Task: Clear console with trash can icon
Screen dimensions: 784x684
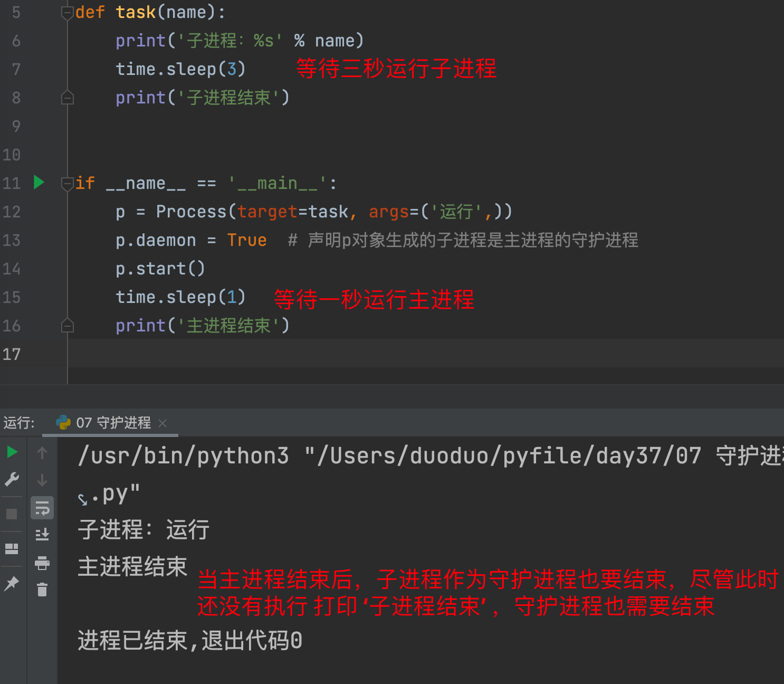Action: coord(42,590)
